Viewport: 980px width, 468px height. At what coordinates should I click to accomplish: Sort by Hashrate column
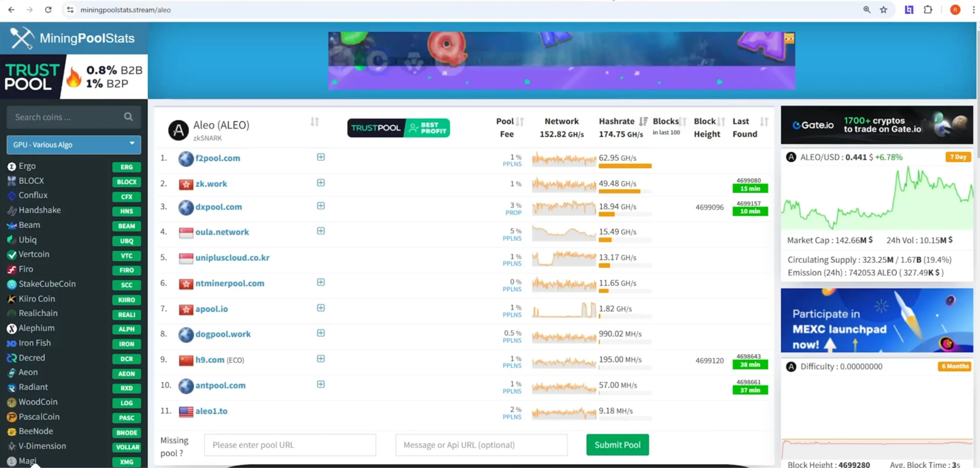point(643,122)
